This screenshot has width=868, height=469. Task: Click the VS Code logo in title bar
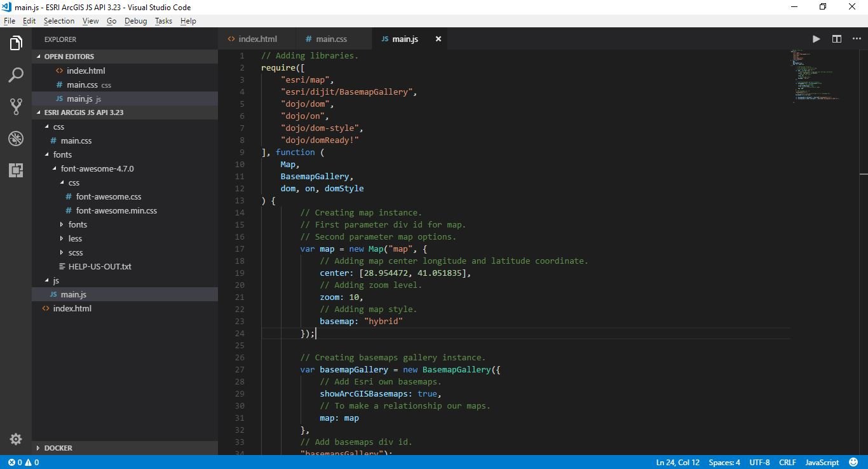point(8,7)
